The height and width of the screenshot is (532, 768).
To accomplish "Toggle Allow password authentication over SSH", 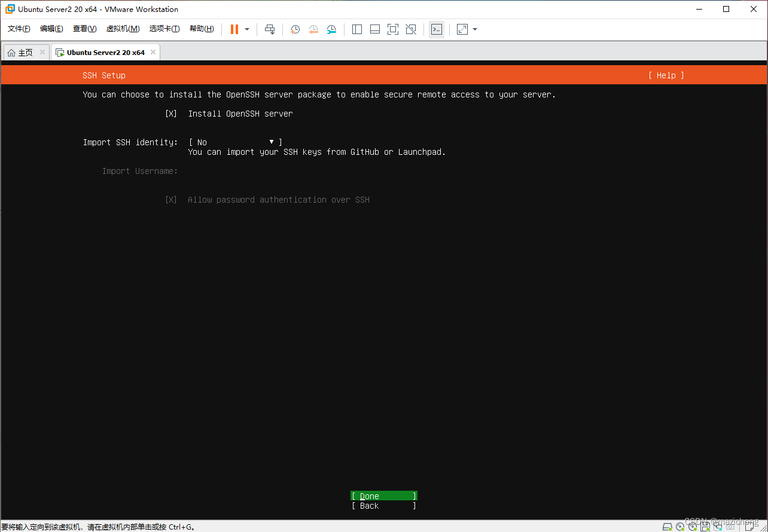I will (171, 200).
